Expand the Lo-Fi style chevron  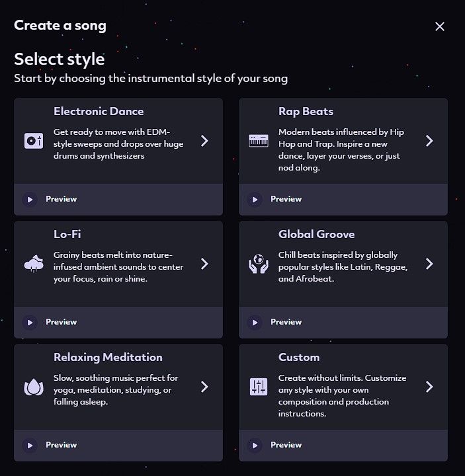pos(204,264)
